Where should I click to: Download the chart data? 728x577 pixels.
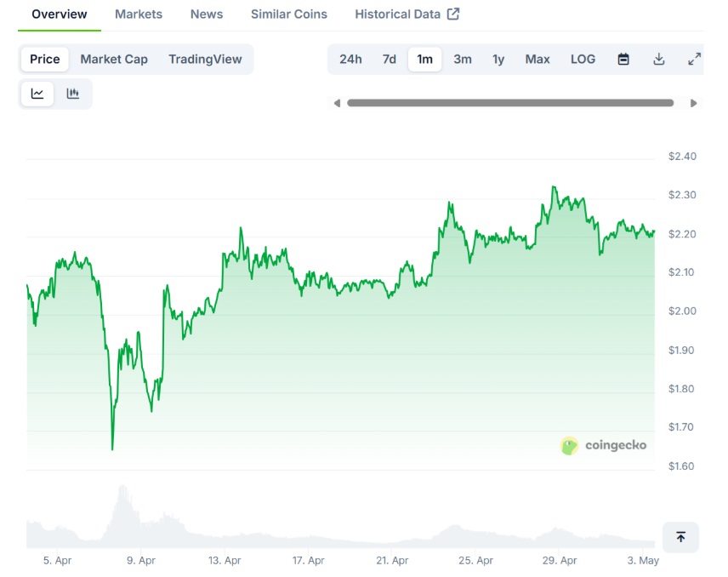click(659, 60)
